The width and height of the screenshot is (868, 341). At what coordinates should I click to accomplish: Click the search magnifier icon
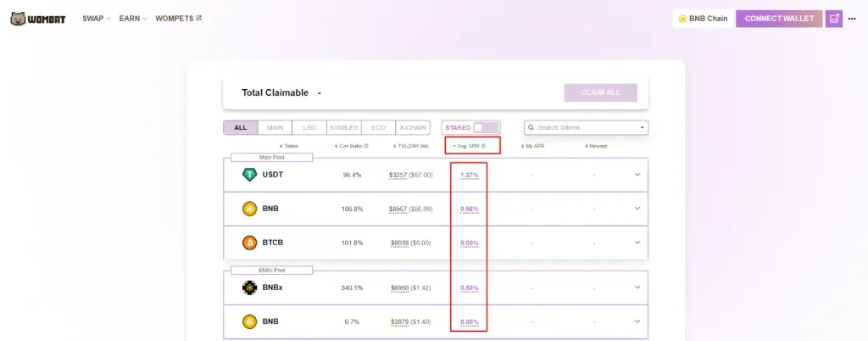531,128
